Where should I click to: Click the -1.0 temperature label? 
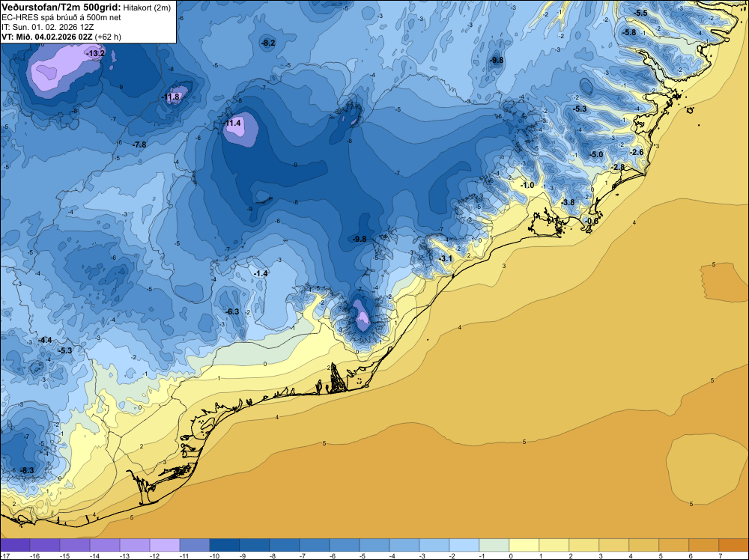point(527,185)
